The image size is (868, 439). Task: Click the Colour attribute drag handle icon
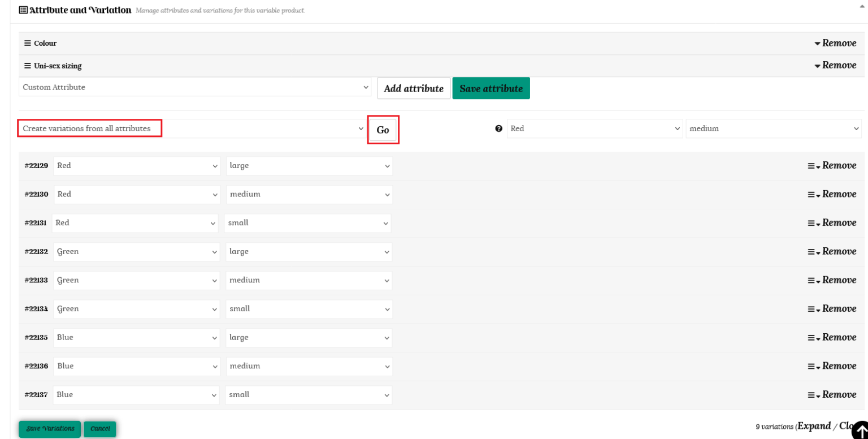(x=27, y=43)
